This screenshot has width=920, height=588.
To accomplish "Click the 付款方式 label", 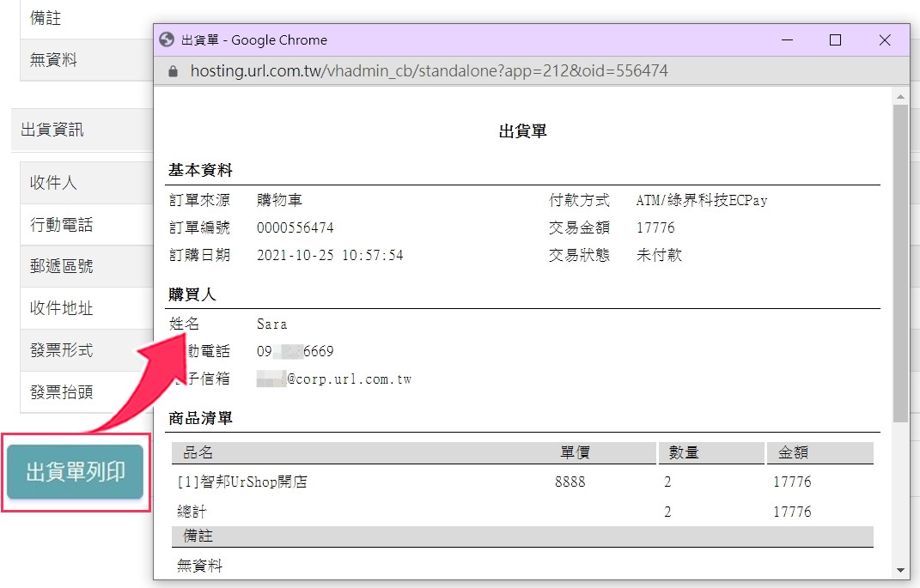I will click(x=579, y=200).
